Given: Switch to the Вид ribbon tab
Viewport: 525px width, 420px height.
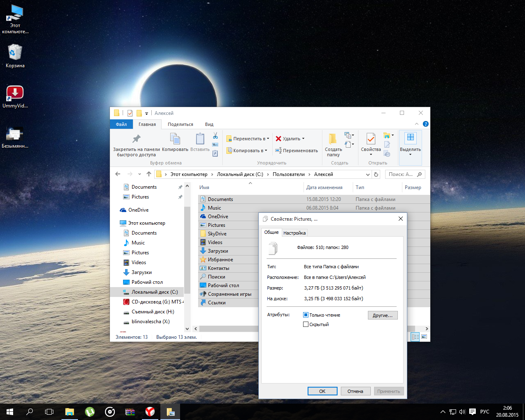Looking at the screenshot, I should [209, 124].
